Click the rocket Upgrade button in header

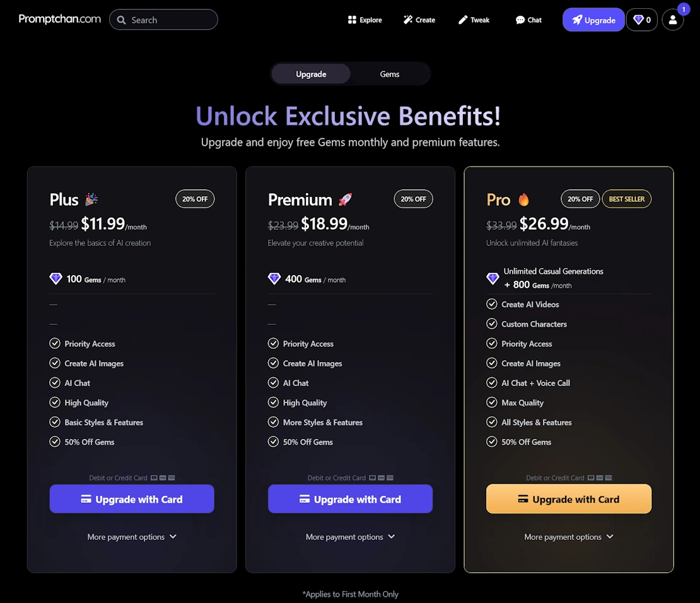593,20
